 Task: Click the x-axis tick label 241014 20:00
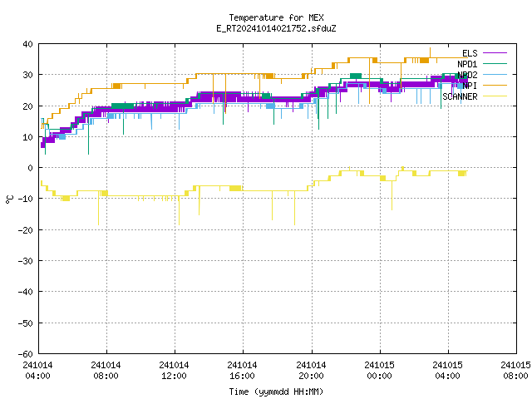point(311,371)
